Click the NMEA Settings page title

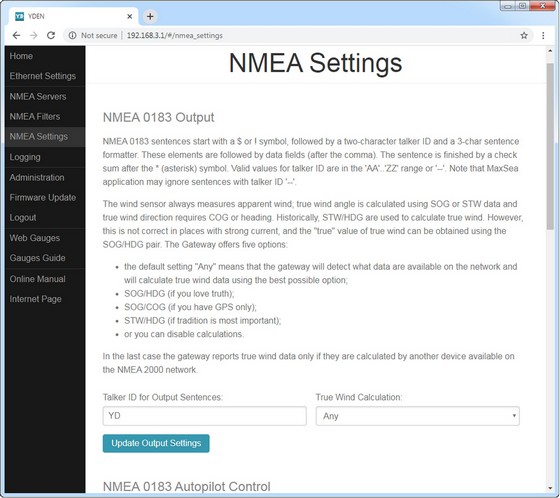315,63
